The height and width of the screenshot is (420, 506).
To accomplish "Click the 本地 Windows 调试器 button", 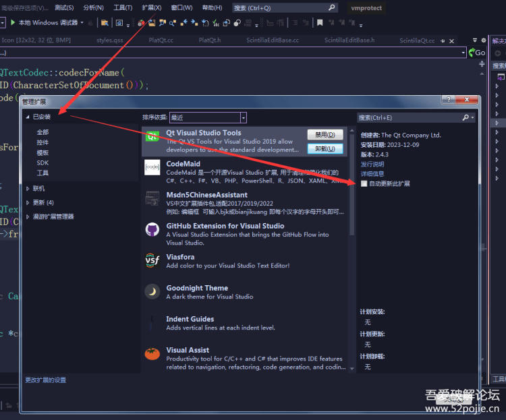I will click(48, 22).
